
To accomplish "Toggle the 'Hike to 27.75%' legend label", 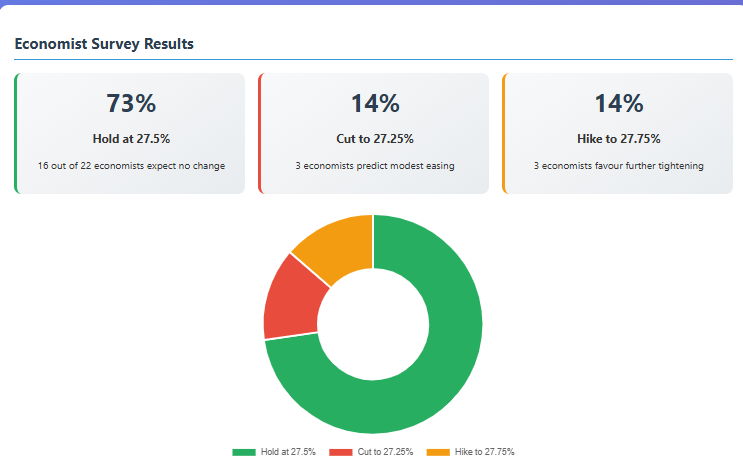I will (484, 452).
